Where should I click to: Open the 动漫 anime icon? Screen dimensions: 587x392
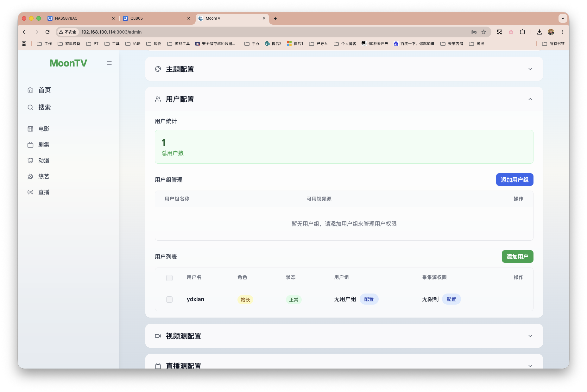coord(30,160)
